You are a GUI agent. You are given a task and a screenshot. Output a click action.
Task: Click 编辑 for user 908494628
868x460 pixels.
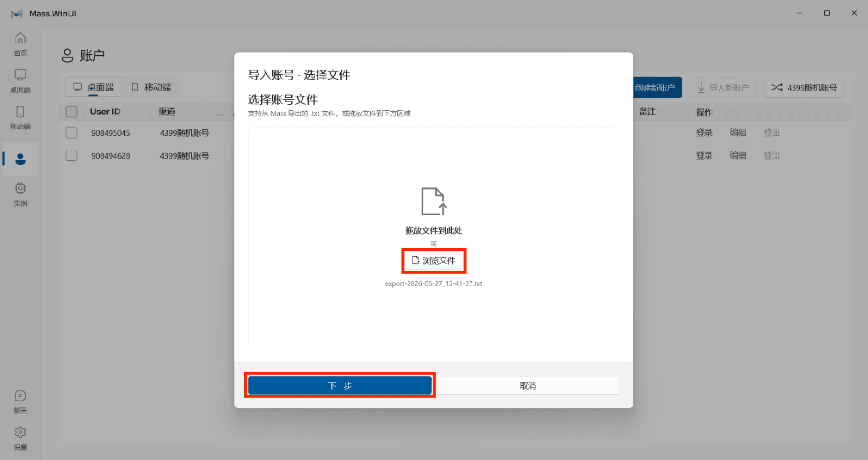tap(738, 155)
